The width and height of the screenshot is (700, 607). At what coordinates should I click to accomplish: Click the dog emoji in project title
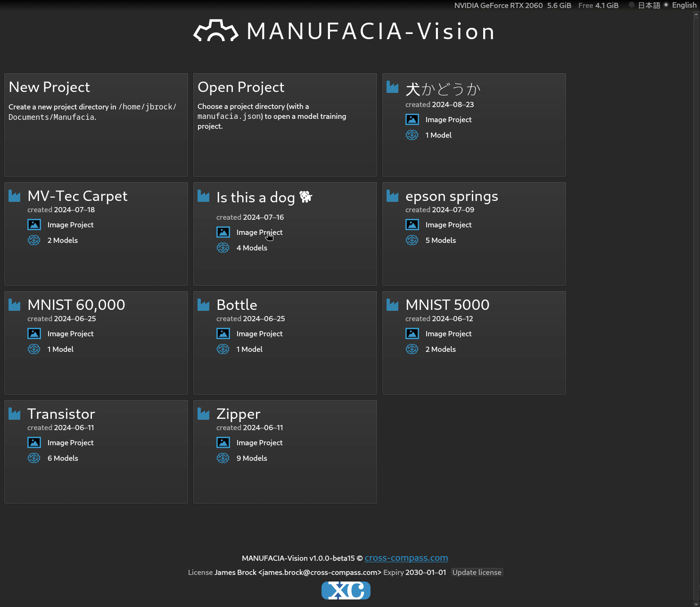coord(306,197)
